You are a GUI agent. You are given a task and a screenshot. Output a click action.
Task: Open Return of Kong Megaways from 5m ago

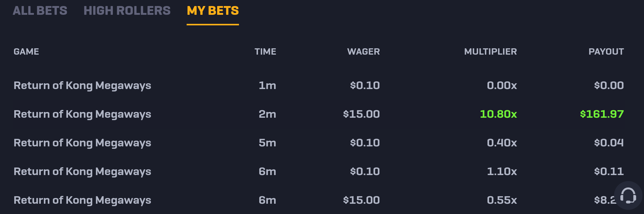click(x=82, y=143)
